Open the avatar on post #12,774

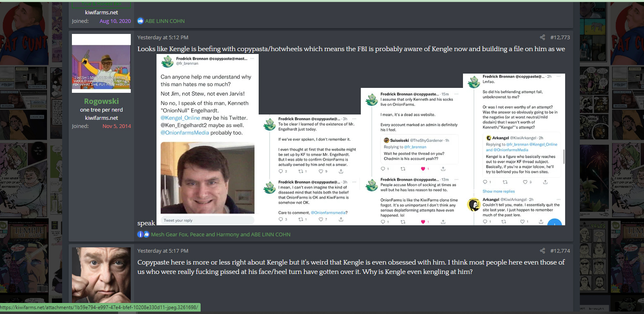(101, 275)
